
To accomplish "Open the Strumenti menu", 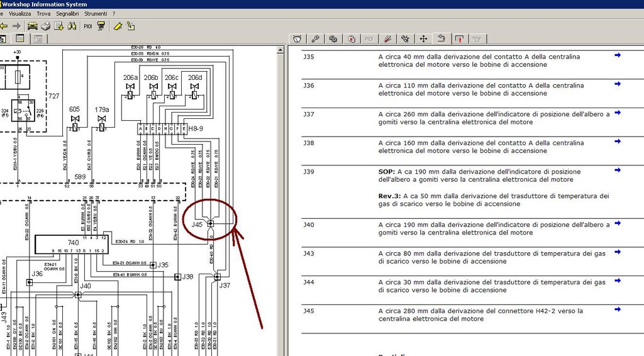I will (x=96, y=13).
